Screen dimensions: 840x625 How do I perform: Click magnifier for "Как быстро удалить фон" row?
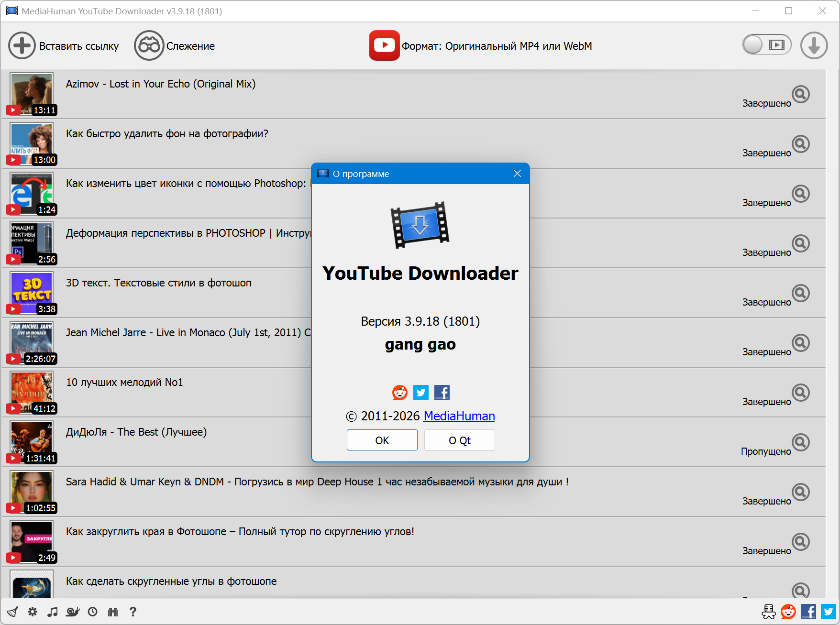(800, 144)
